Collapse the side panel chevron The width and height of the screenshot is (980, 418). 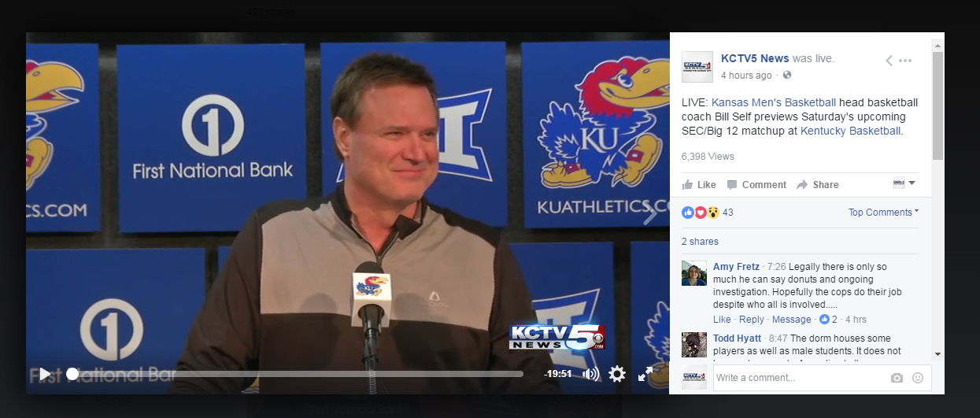pyautogui.click(x=889, y=61)
